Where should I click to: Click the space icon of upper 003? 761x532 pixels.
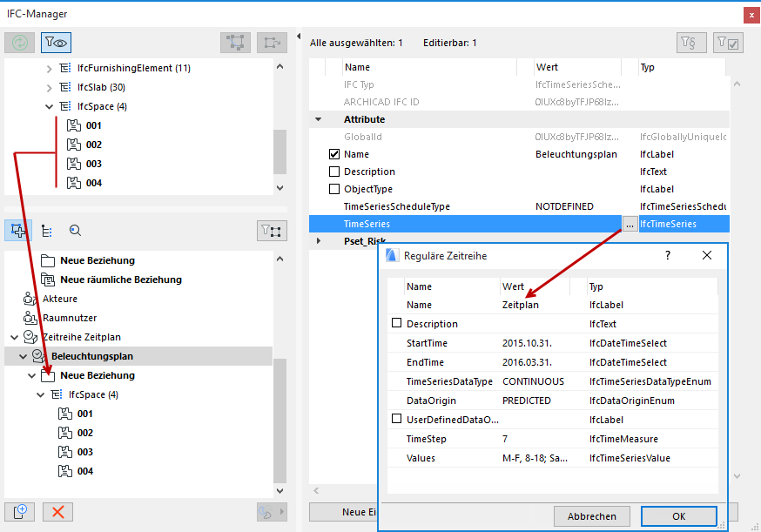[x=74, y=164]
